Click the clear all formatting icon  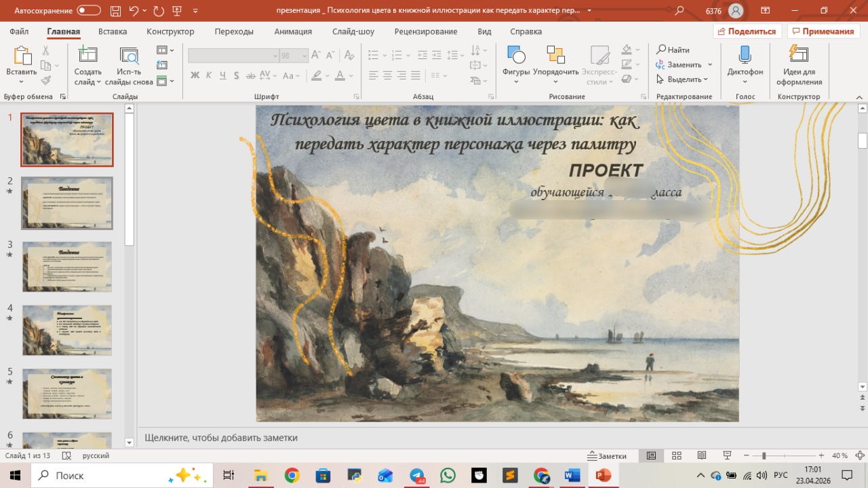coord(349,56)
